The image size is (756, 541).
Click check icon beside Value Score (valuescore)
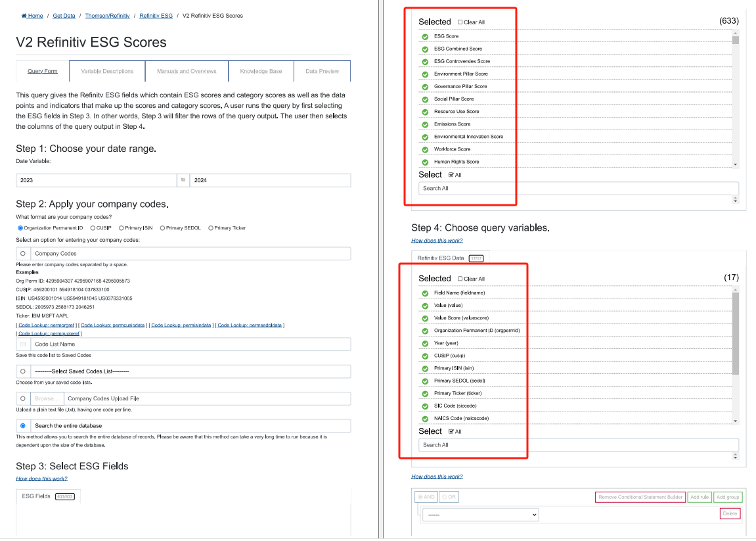point(425,319)
